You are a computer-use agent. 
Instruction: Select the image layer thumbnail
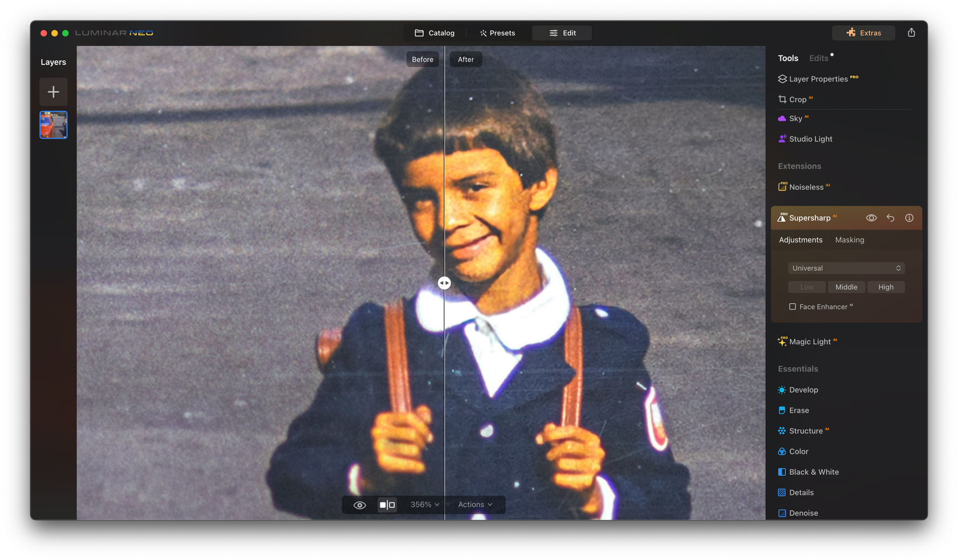point(53,124)
